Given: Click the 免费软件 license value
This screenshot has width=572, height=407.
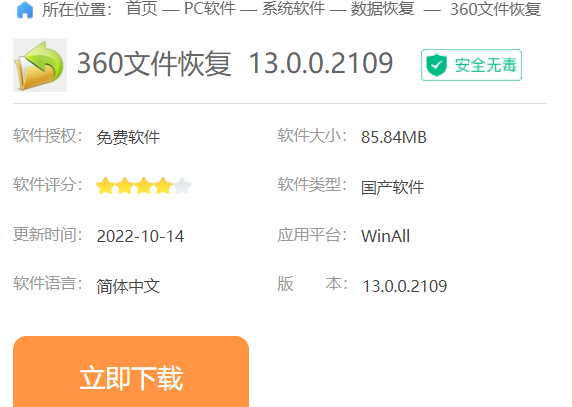Looking at the screenshot, I should click(x=128, y=137).
